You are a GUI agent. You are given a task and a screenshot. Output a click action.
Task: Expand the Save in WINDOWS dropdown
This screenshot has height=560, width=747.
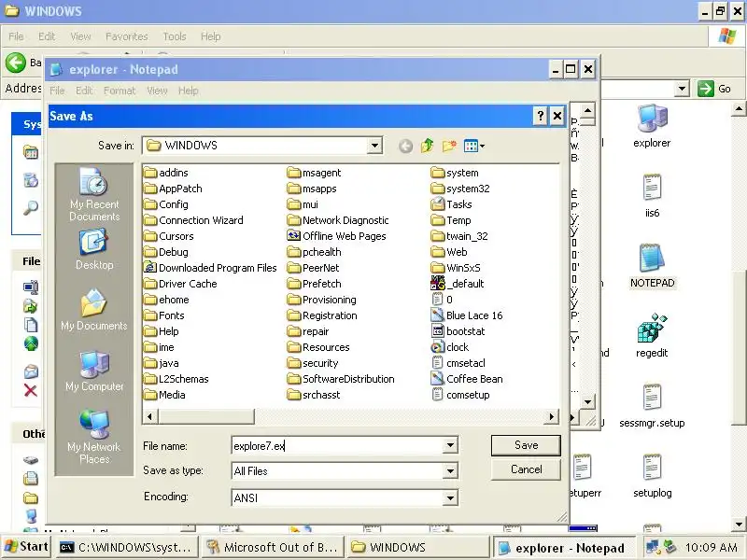[x=375, y=146]
